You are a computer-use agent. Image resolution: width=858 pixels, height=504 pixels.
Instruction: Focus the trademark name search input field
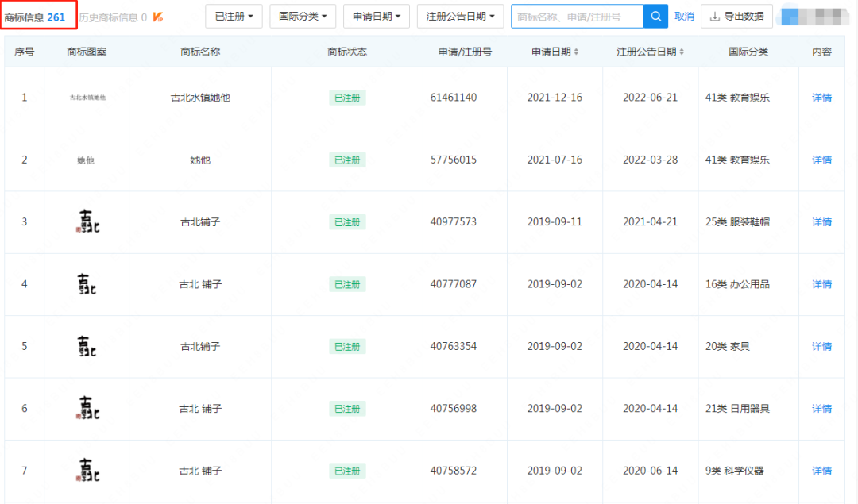(576, 17)
